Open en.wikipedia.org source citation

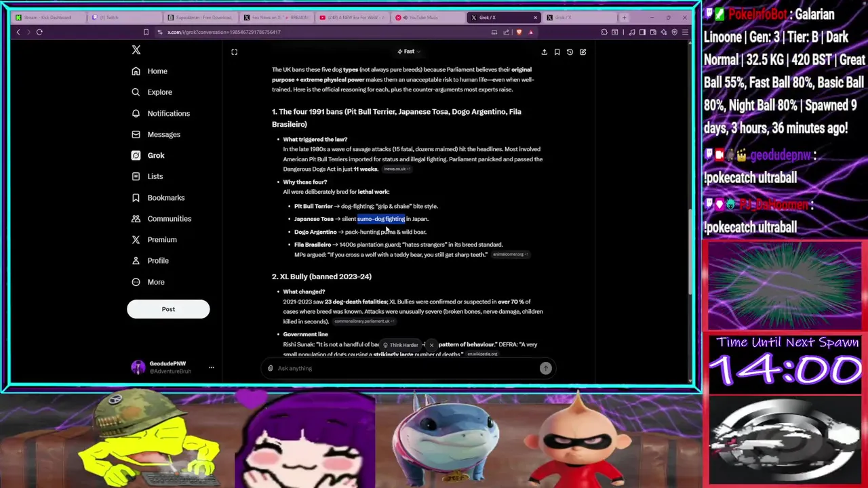483,354
